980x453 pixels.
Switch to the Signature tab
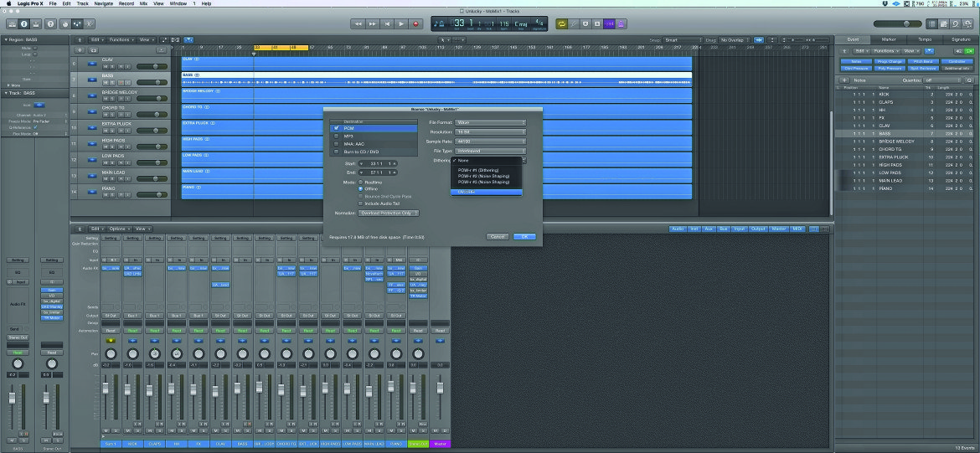[x=961, y=39]
